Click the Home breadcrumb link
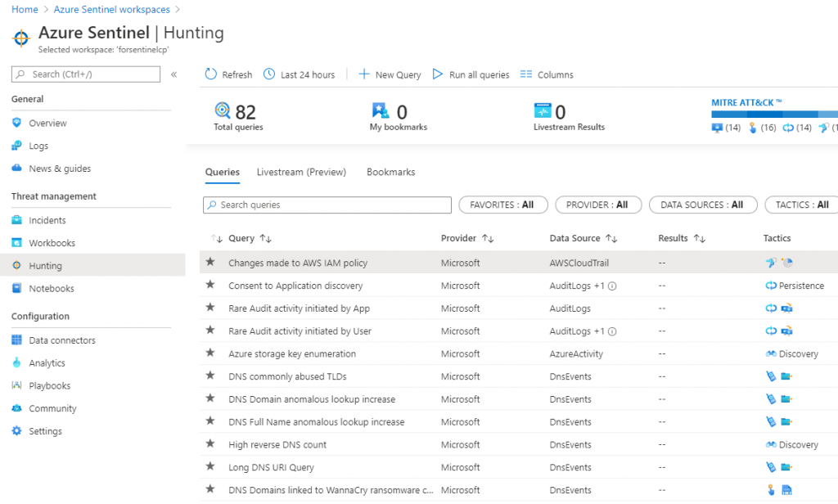838x504 pixels. [25, 10]
